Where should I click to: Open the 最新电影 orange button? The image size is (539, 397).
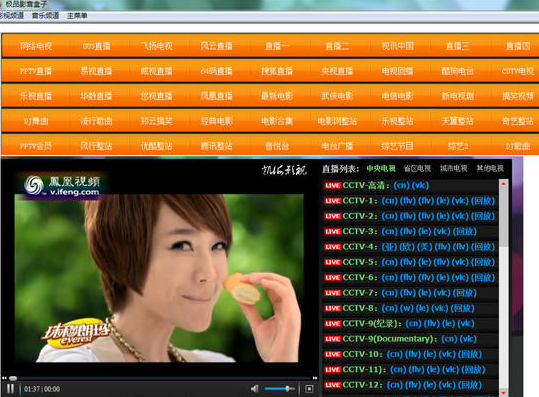click(x=277, y=96)
